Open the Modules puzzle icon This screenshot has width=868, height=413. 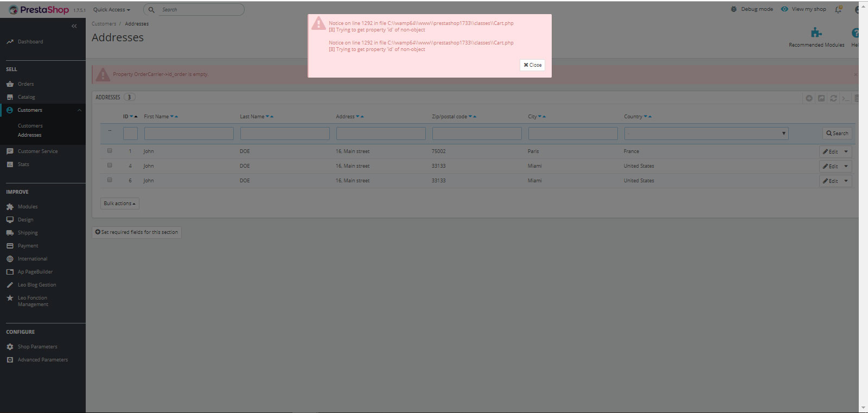tap(10, 207)
